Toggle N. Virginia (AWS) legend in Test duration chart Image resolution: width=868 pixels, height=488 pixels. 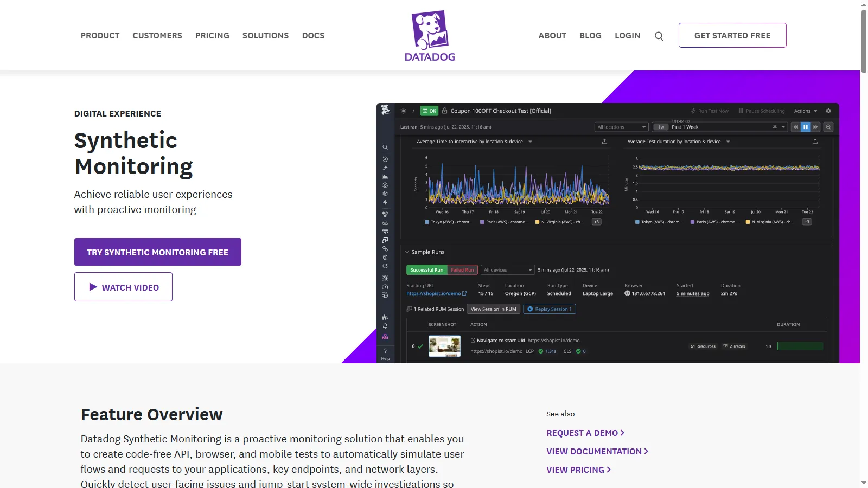coord(770,222)
